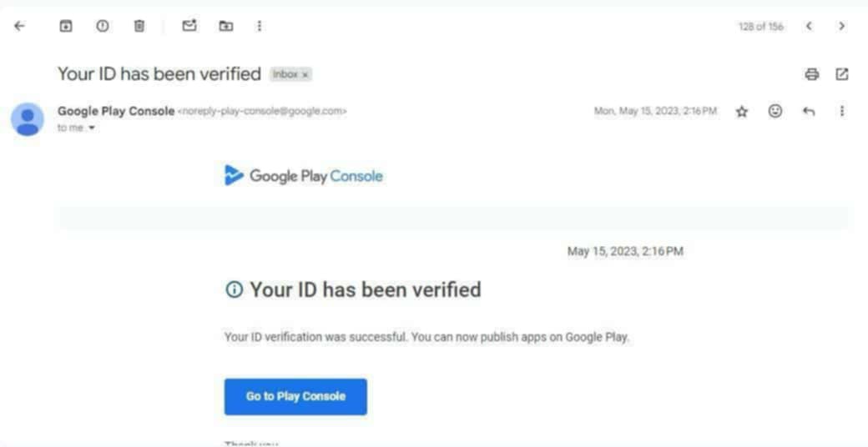The width and height of the screenshot is (868, 447).
Task: Report this email as spam
Action: (x=103, y=26)
